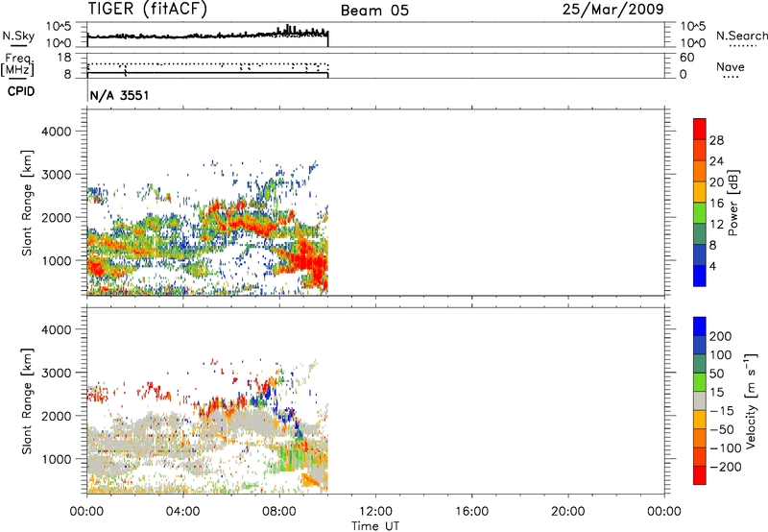Click the N.Sky legend label
Screen dimensions: 768x532
pos(18,36)
